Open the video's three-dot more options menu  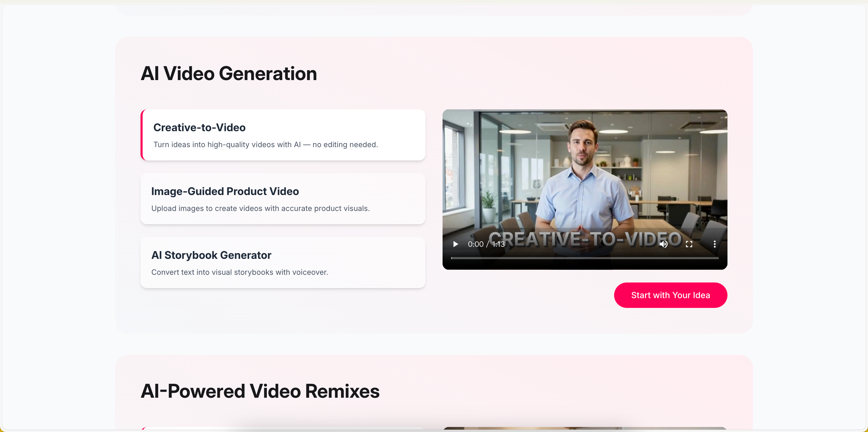click(x=715, y=244)
